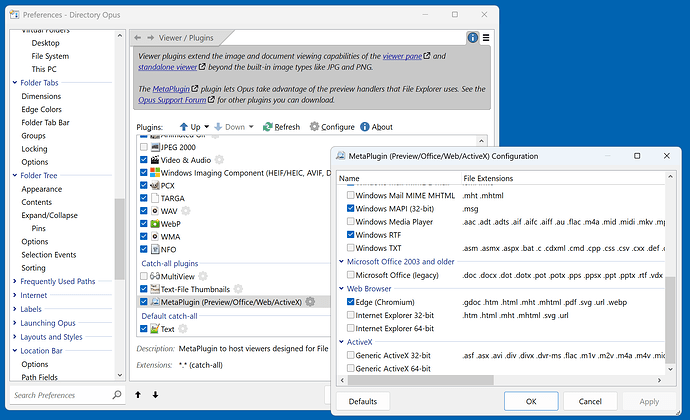Uncheck the Edge (Chromium) checkbox

348,301
